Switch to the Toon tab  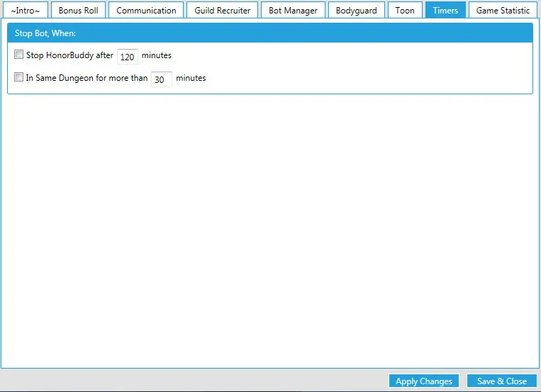pyautogui.click(x=405, y=10)
